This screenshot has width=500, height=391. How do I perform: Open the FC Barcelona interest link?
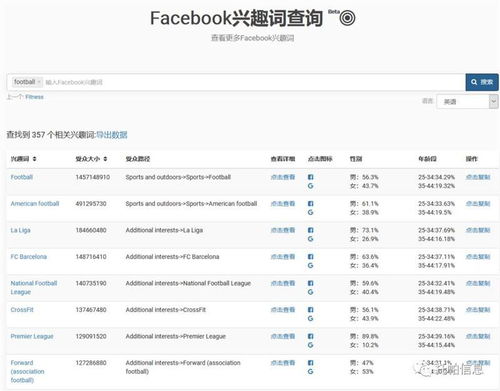[29, 257]
